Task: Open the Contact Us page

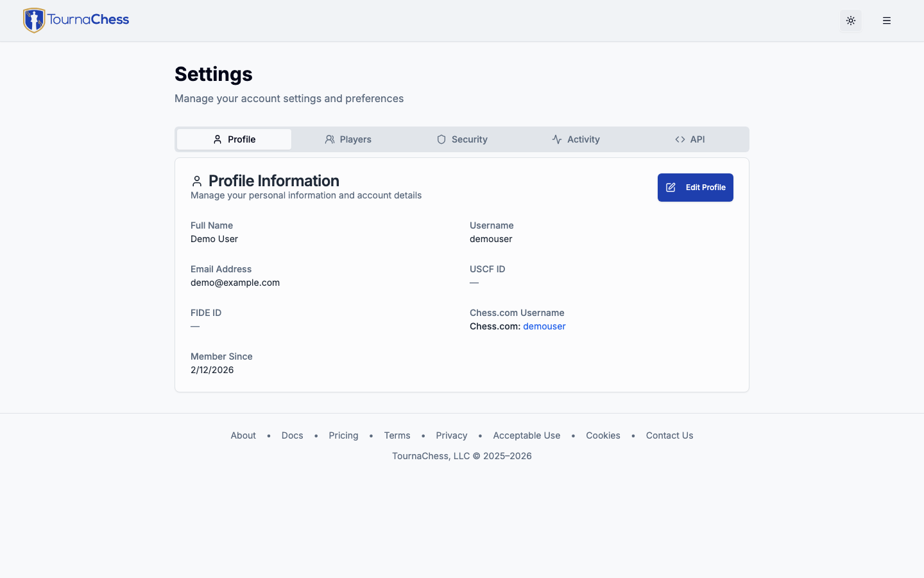Action: pos(669,435)
